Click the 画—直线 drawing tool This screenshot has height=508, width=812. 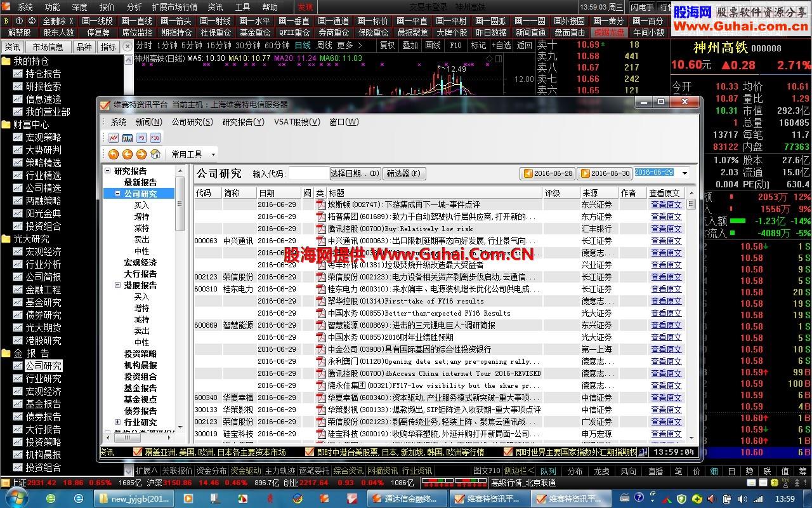point(138,21)
